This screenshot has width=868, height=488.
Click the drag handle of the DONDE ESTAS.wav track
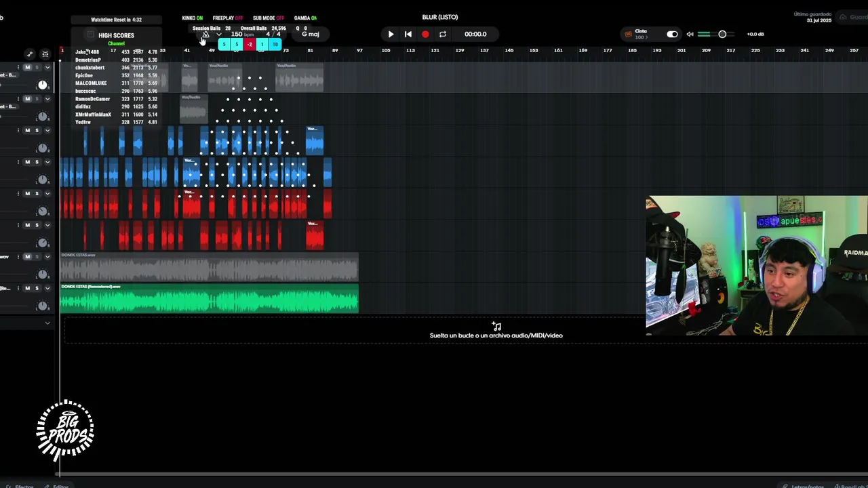coord(18,256)
